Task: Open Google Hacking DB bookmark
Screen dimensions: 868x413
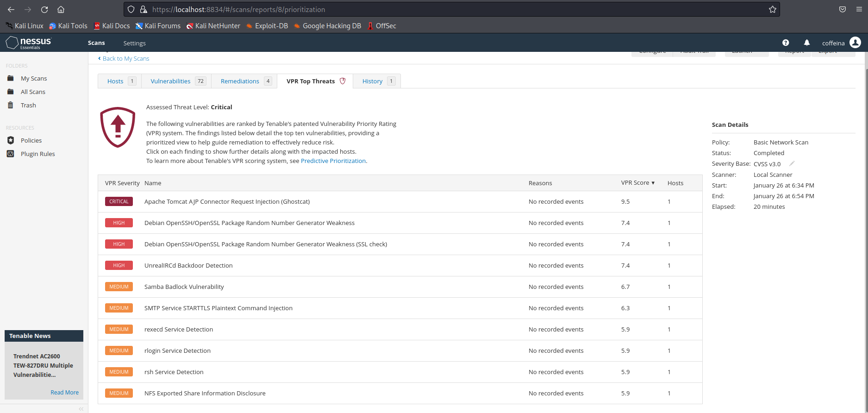Action: click(327, 26)
